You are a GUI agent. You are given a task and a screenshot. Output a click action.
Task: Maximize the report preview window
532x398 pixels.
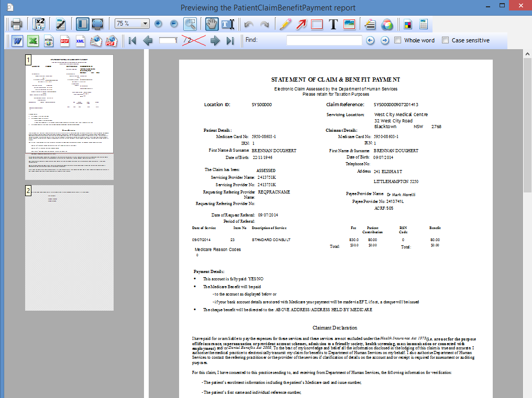tap(502, 5)
